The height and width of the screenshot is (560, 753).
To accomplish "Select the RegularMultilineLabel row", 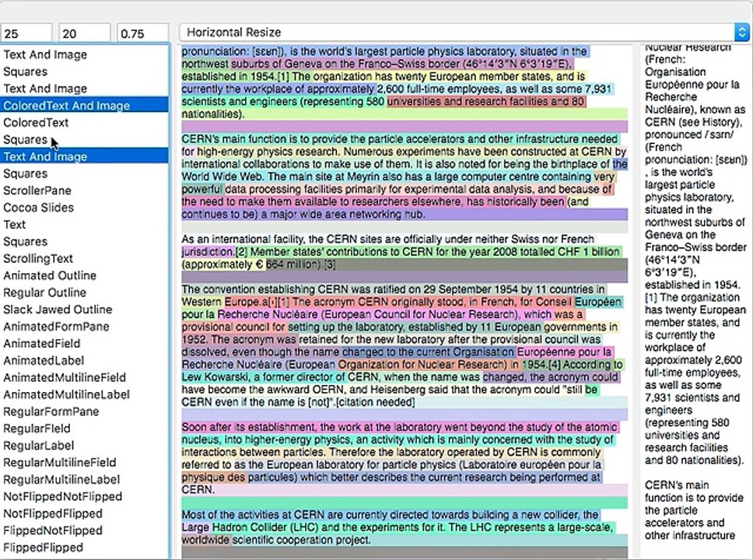I will 85,479.
